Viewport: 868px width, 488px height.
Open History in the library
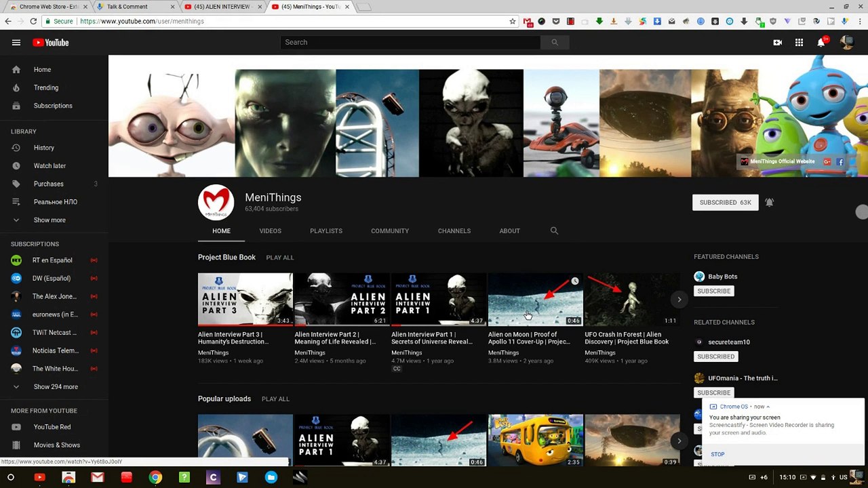(x=44, y=148)
